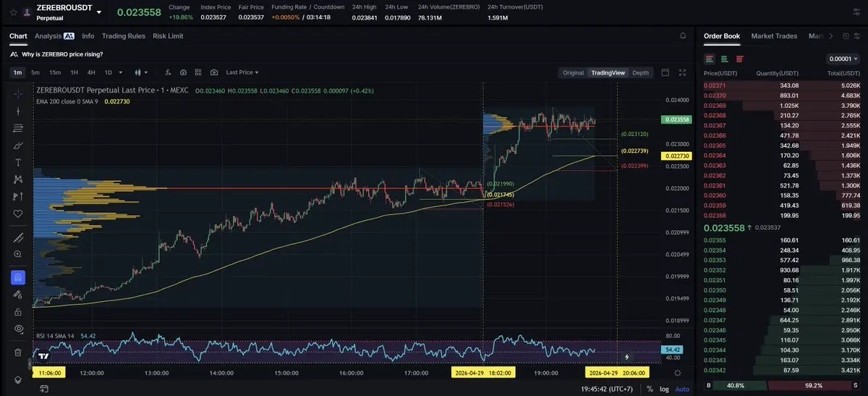Toggle percent scale on price axis
The width and height of the screenshot is (868, 396).
coord(650,389)
